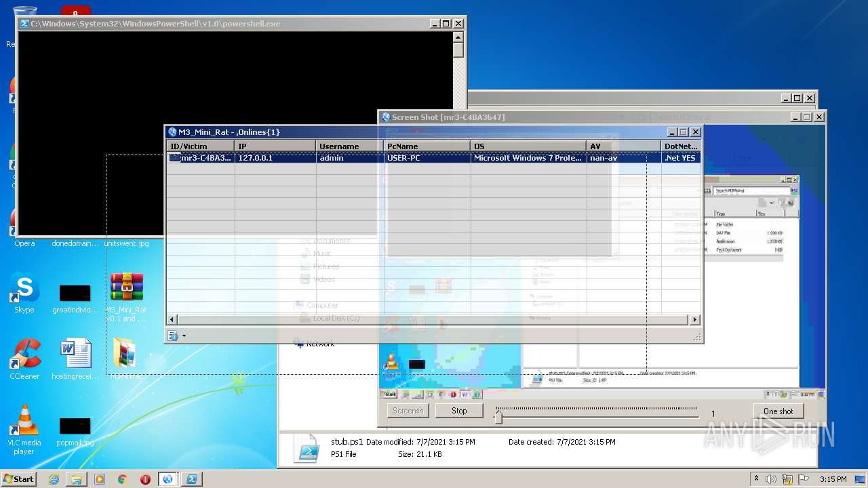The width and height of the screenshot is (868, 488).
Task: Select the Opera desktop shortcut label
Action: point(24,243)
